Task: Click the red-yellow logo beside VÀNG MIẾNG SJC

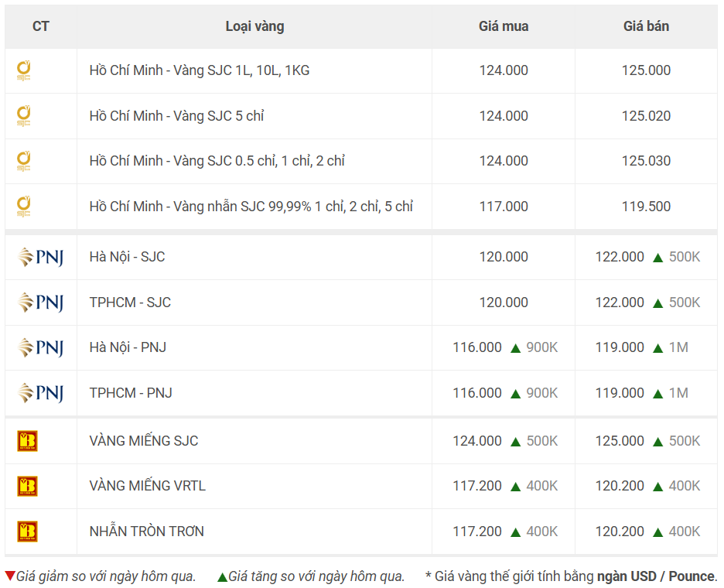Action: (27, 441)
